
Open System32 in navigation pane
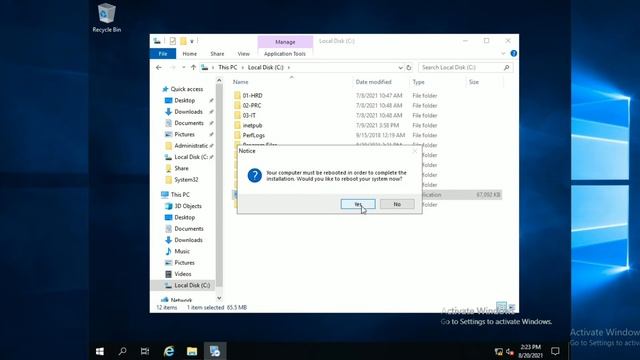pyautogui.click(x=186, y=180)
